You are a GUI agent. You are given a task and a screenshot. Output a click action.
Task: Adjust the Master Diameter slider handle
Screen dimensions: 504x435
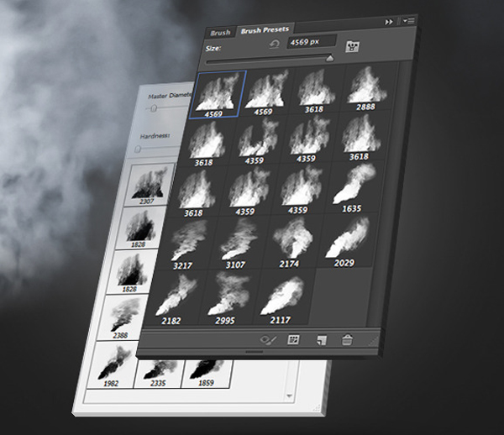(154, 108)
